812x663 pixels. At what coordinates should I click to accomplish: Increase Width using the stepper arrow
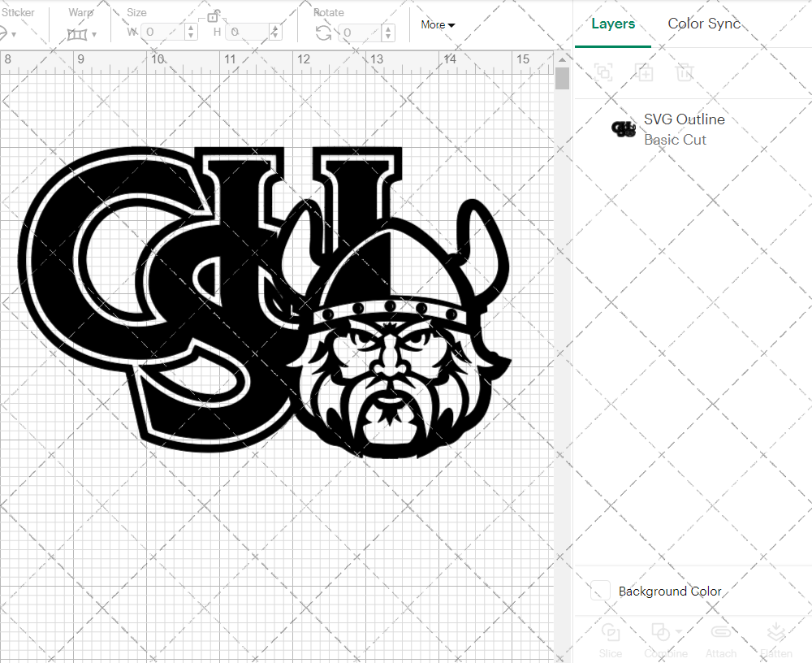[x=190, y=28]
